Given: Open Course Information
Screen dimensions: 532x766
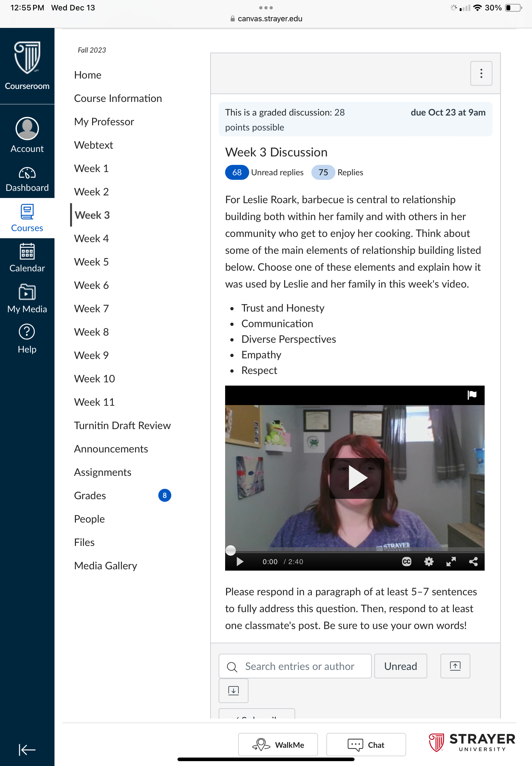Looking at the screenshot, I should [x=118, y=98].
